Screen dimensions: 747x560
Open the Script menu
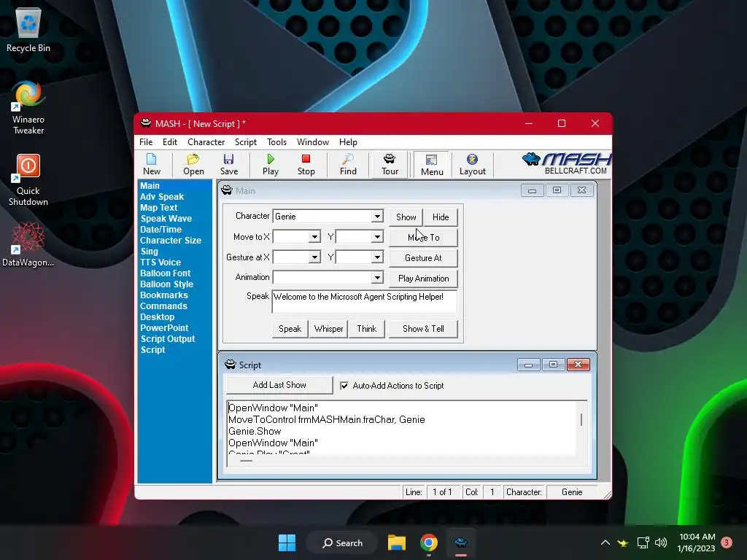(x=245, y=142)
